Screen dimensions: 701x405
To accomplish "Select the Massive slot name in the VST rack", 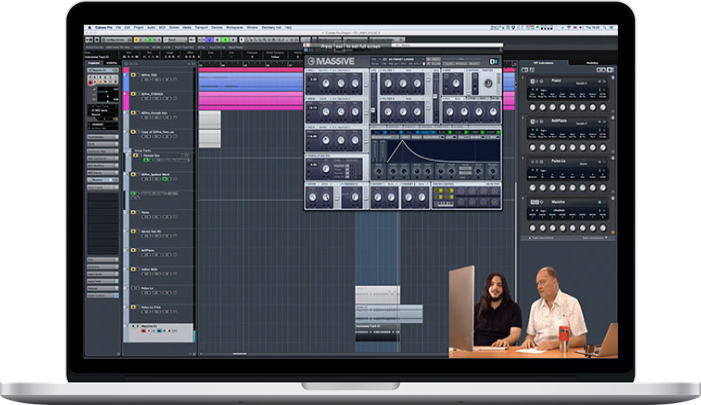I will point(558,202).
